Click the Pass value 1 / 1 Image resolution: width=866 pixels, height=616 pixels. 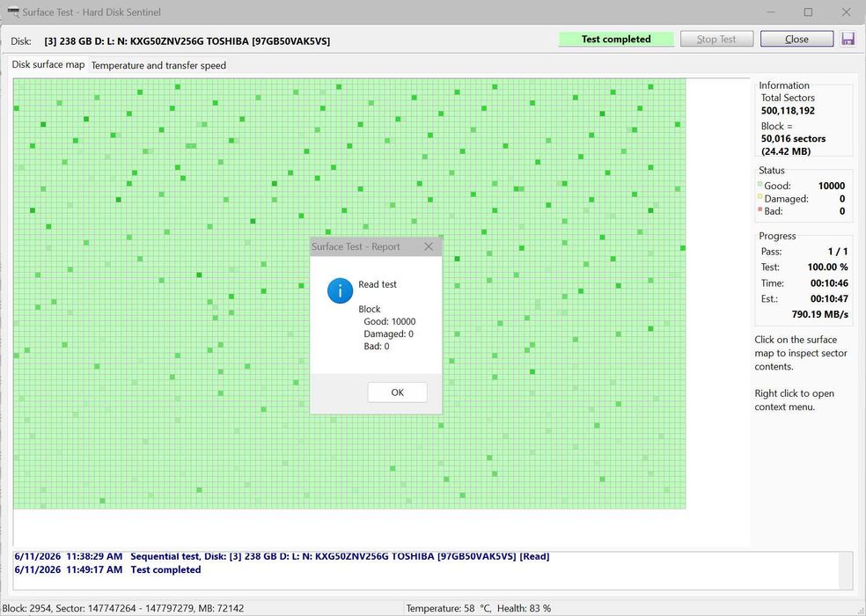click(837, 252)
